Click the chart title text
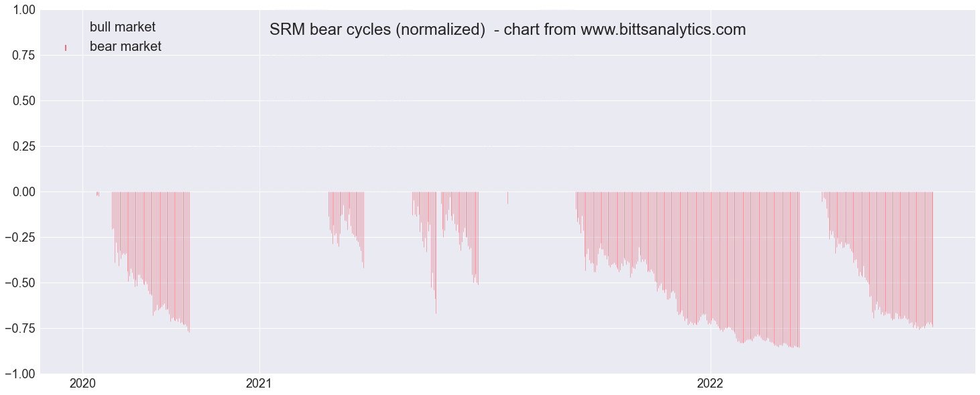 tap(507, 29)
